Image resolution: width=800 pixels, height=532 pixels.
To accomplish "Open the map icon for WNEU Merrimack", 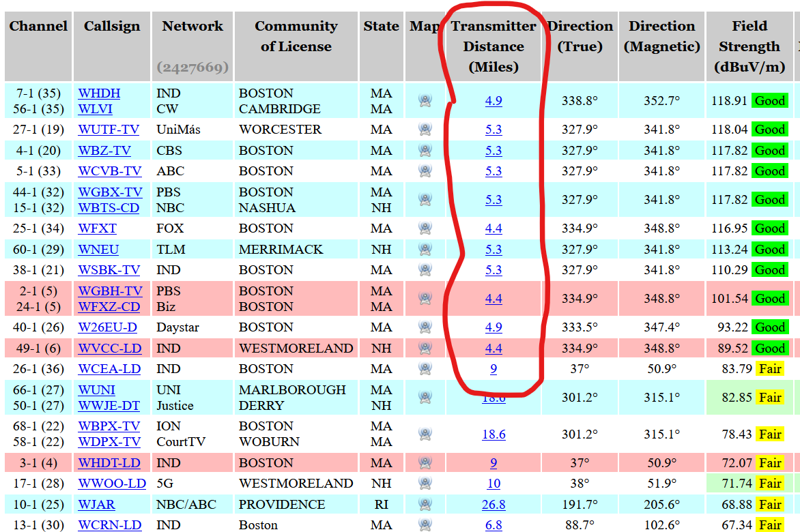I will coord(425,250).
